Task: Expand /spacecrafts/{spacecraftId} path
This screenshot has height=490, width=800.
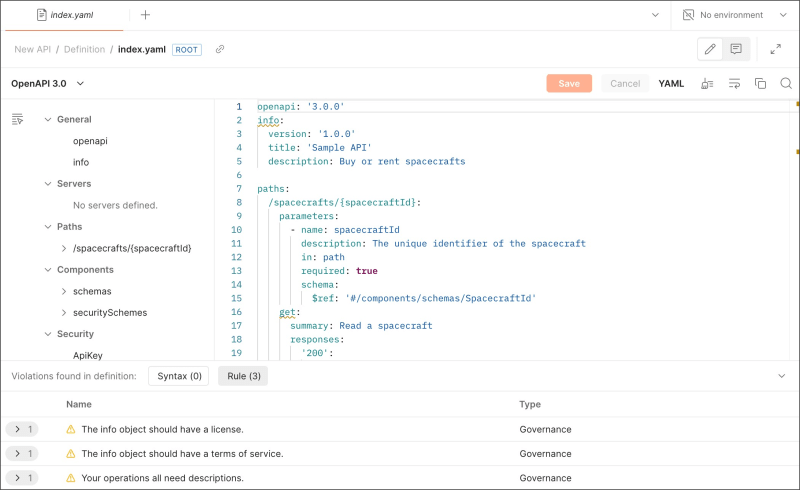Action: point(64,248)
